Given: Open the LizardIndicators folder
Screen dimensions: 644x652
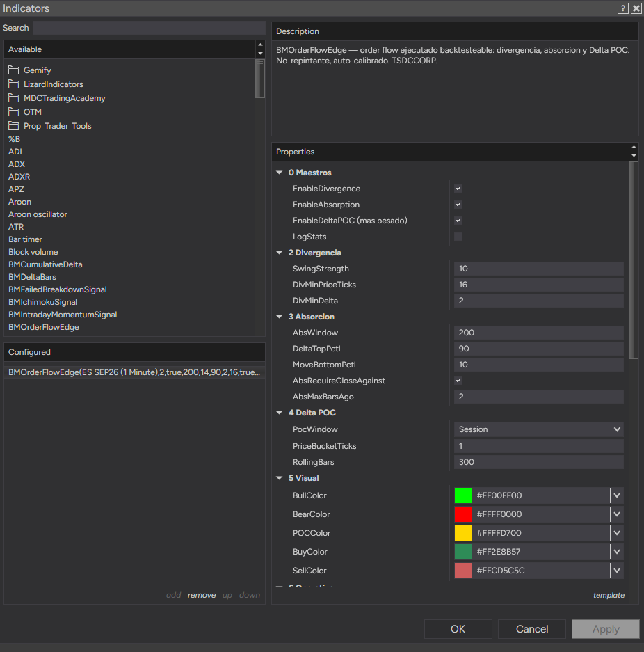Looking at the screenshot, I should (46, 84).
